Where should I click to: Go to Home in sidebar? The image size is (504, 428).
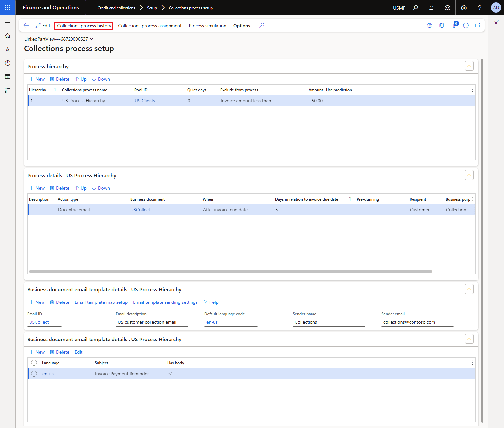[8, 36]
